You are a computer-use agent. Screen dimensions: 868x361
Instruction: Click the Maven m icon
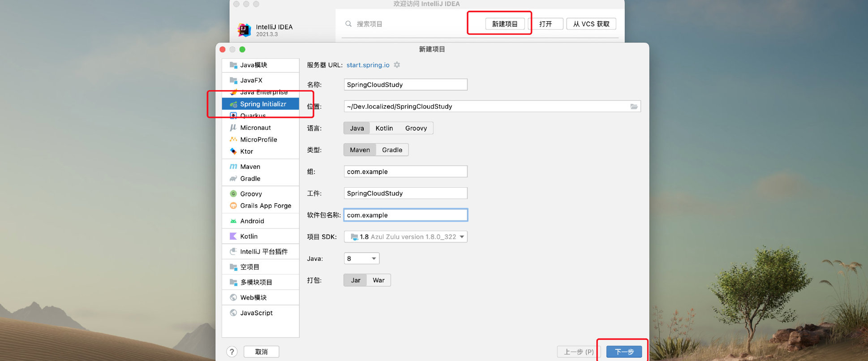tap(233, 167)
